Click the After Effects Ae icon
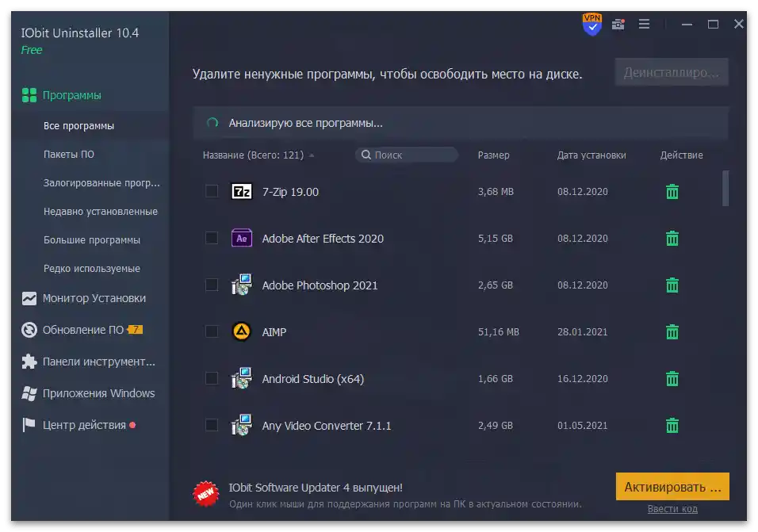The height and width of the screenshot is (532, 758). click(241, 238)
